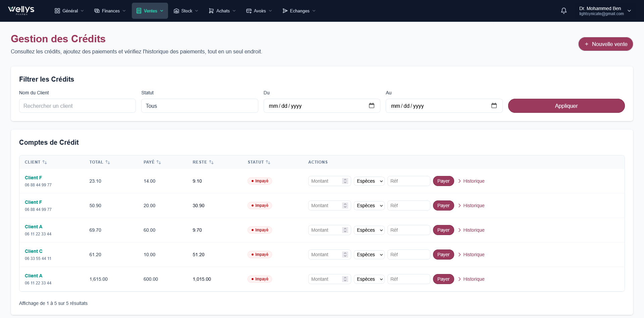The image size is (644, 318).
Task: Sort table by Payé column arrows
Action: 159,162
